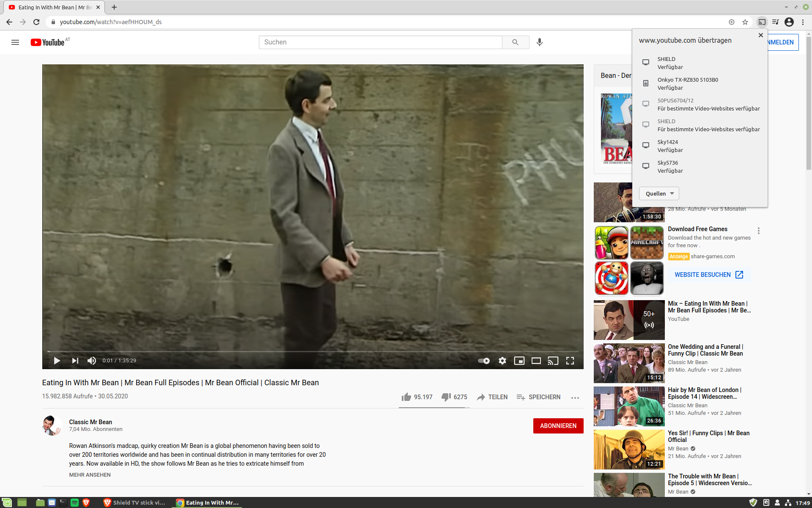Click the address bar URL

point(111,22)
